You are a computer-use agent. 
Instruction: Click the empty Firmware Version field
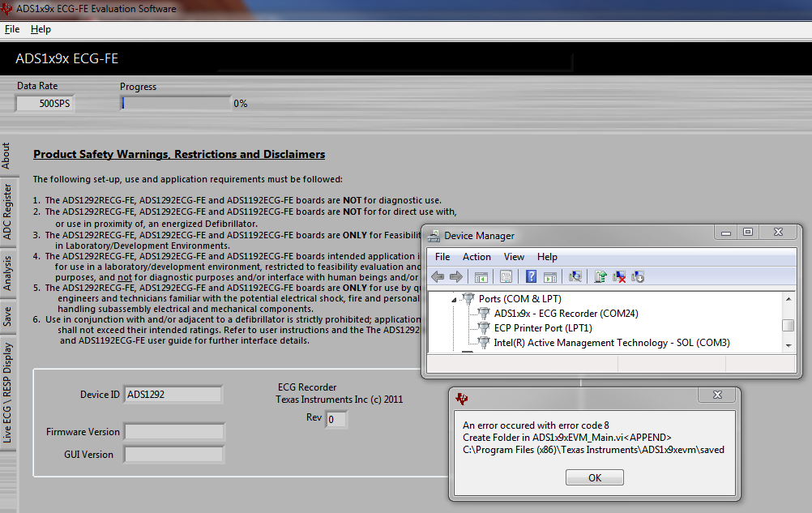174,432
